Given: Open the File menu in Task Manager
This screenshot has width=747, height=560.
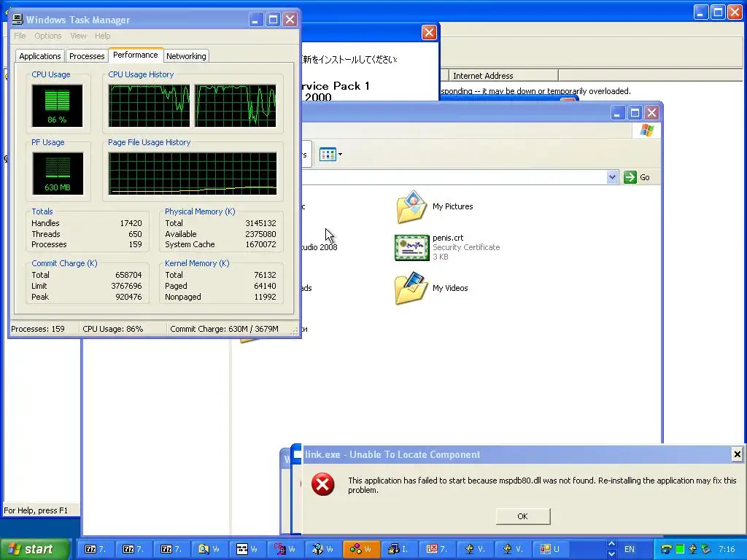Looking at the screenshot, I should click(x=20, y=36).
